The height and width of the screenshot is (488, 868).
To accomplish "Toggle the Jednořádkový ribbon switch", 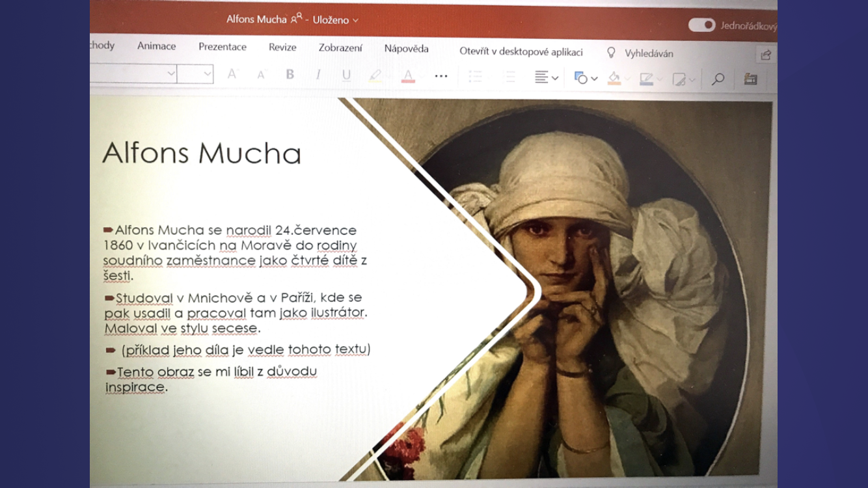I will pyautogui.click(x=701, y=25).
